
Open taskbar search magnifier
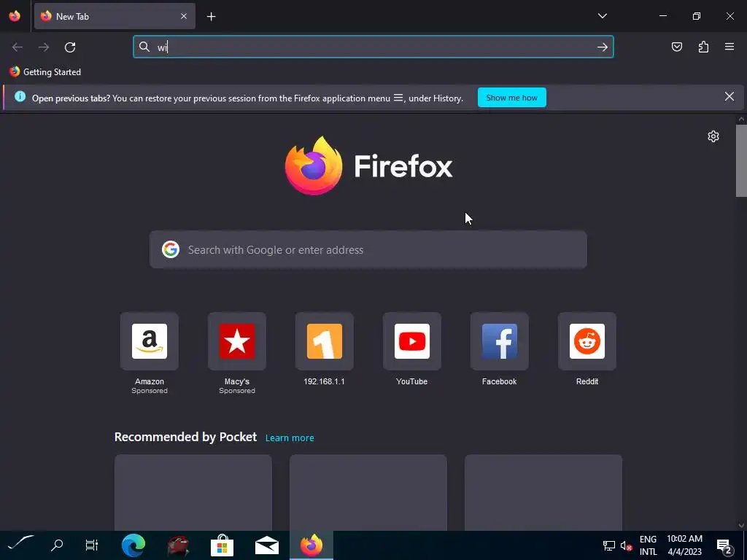(x=57, y=545)
